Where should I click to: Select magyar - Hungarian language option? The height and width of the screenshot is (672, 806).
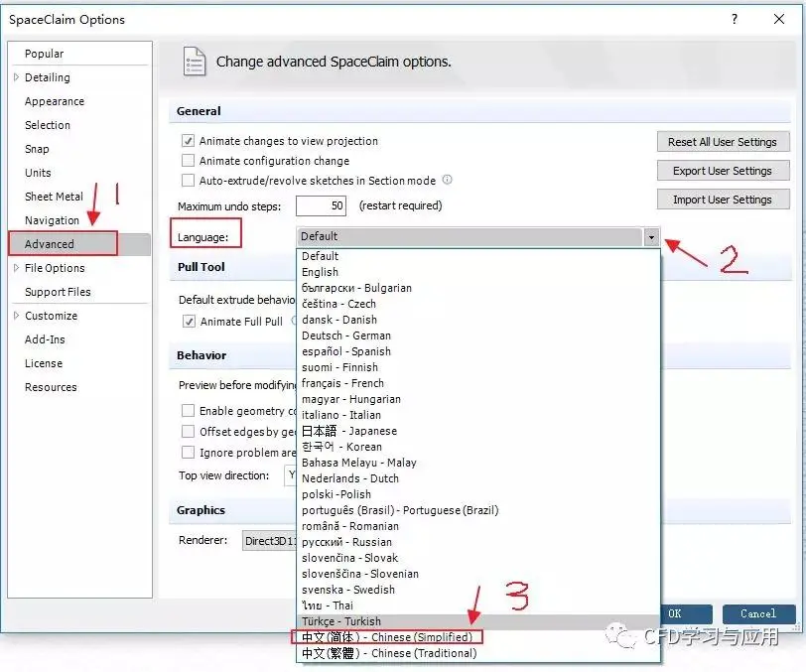[x=478, y=399]
